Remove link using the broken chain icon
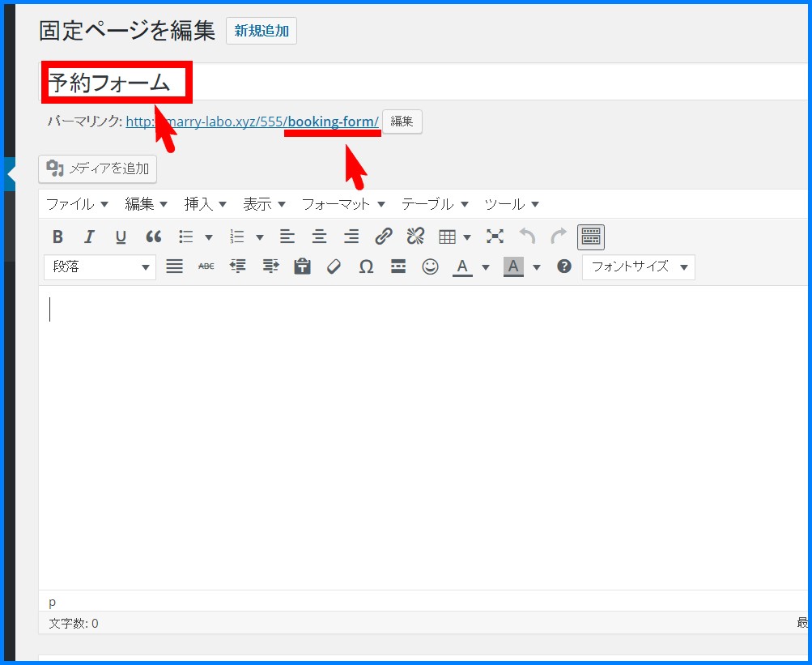 click(x=415, y=237)
